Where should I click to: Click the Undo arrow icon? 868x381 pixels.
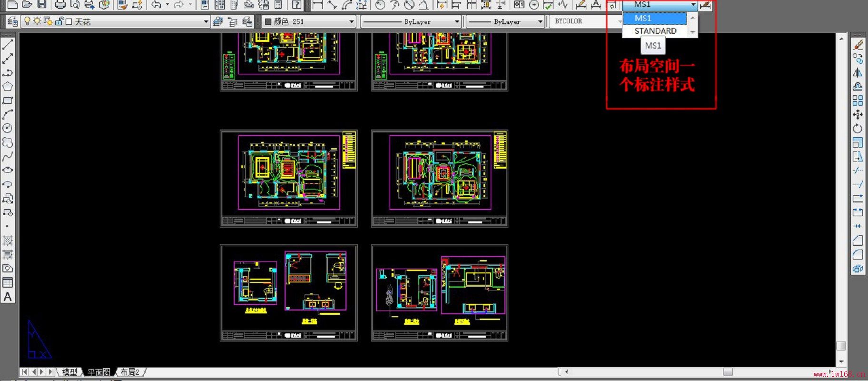(x=156, y=5)
